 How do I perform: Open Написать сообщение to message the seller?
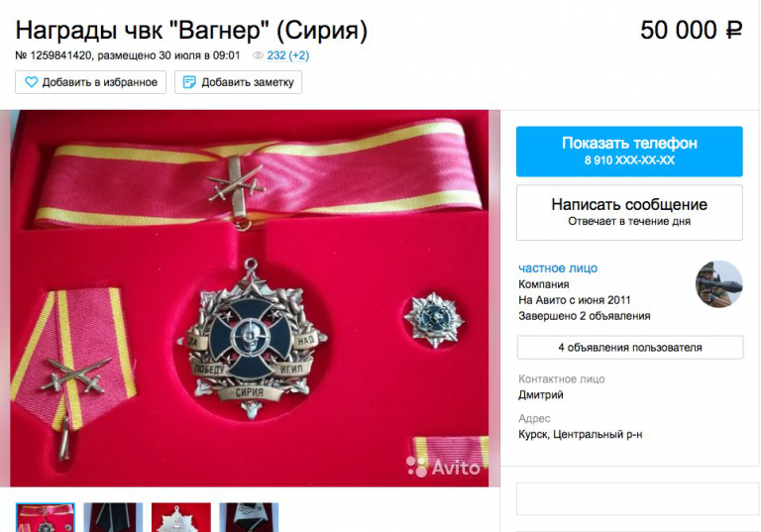(629, 212)
